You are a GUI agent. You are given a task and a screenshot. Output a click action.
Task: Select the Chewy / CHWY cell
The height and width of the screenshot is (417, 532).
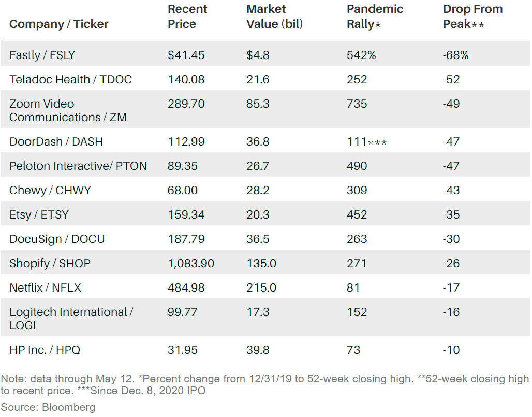(50, 191)
